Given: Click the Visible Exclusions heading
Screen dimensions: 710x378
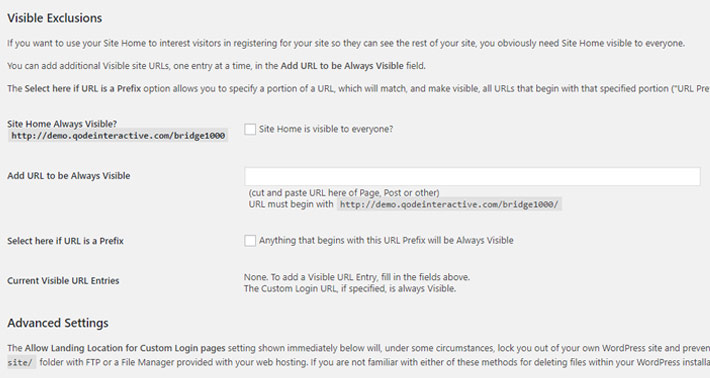Looking at the screenshot, I should tap(55, 18).
